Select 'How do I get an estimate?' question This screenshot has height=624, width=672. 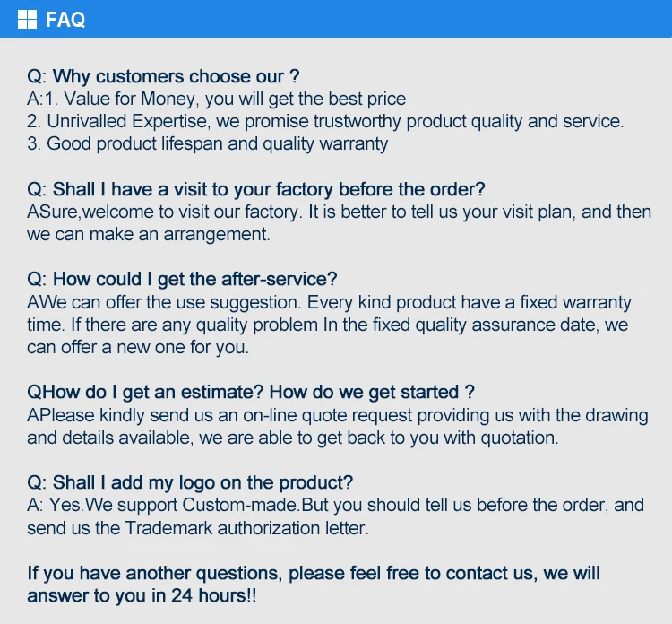click(251, 393)
